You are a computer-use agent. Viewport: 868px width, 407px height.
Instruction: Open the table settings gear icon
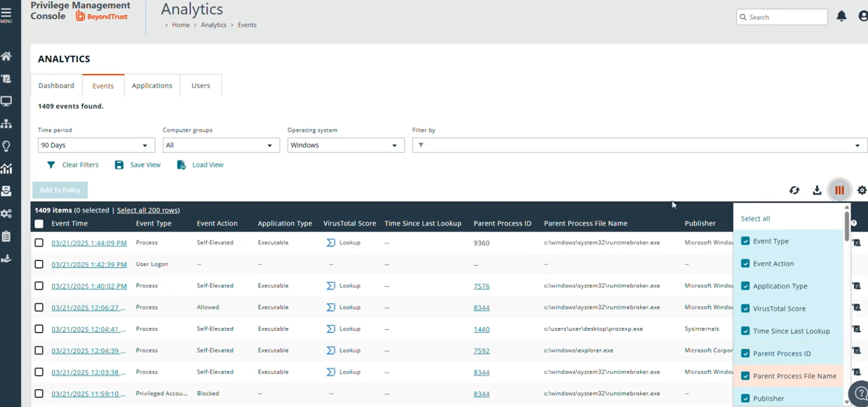[861, 190]
